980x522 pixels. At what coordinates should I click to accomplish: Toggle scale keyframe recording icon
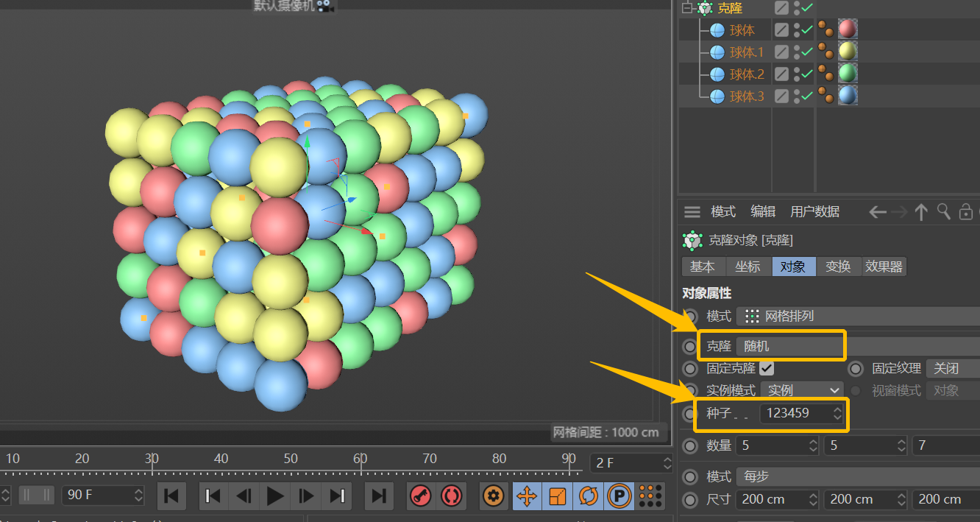(x=558, y=495)
